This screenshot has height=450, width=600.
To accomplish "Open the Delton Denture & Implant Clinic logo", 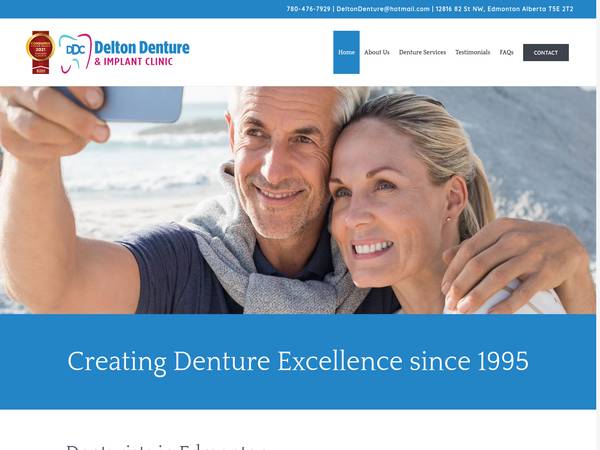I will coord(108,52).
